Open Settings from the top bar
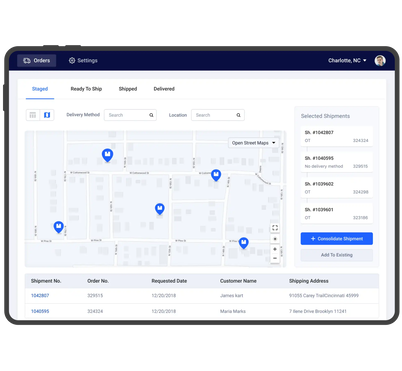Screen dimensions: 402x371 pyautogui.click(x=83, y=61)
